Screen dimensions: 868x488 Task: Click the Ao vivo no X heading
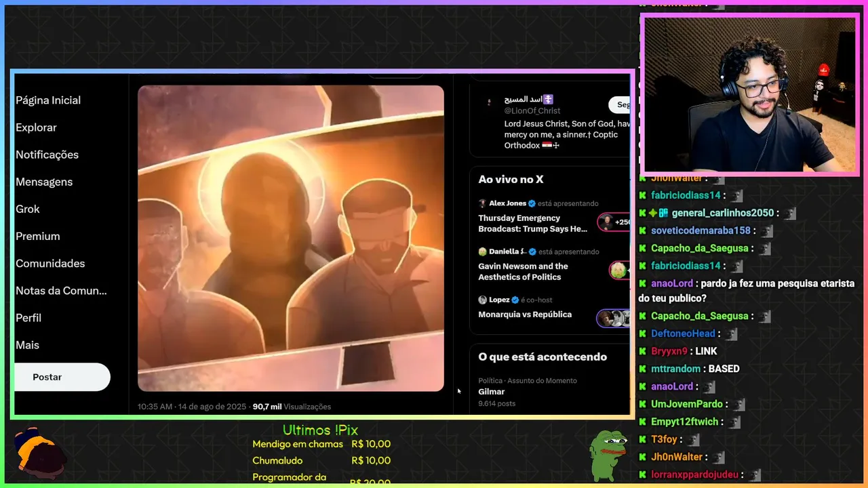click(x=511, y=179)
